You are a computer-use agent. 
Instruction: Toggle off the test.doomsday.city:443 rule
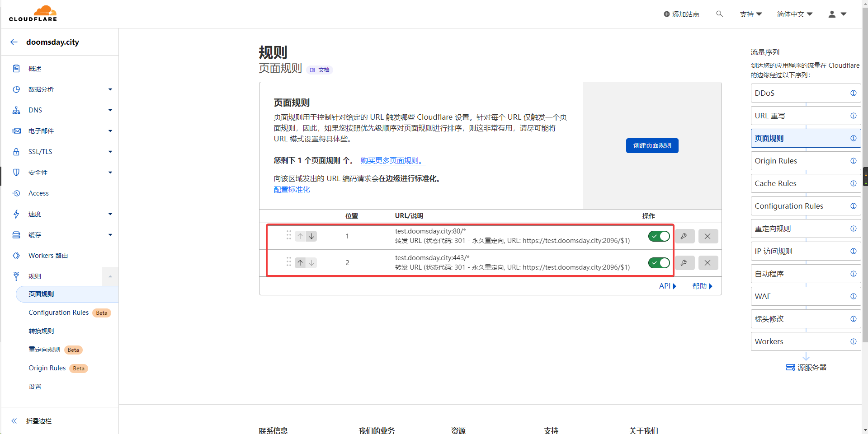point(659,263)
